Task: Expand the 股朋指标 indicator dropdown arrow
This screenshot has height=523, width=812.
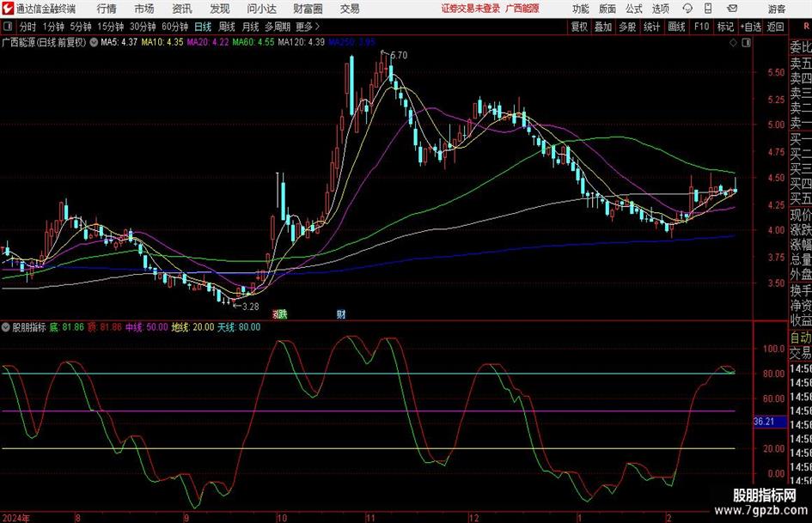Action: pos(6,327)
